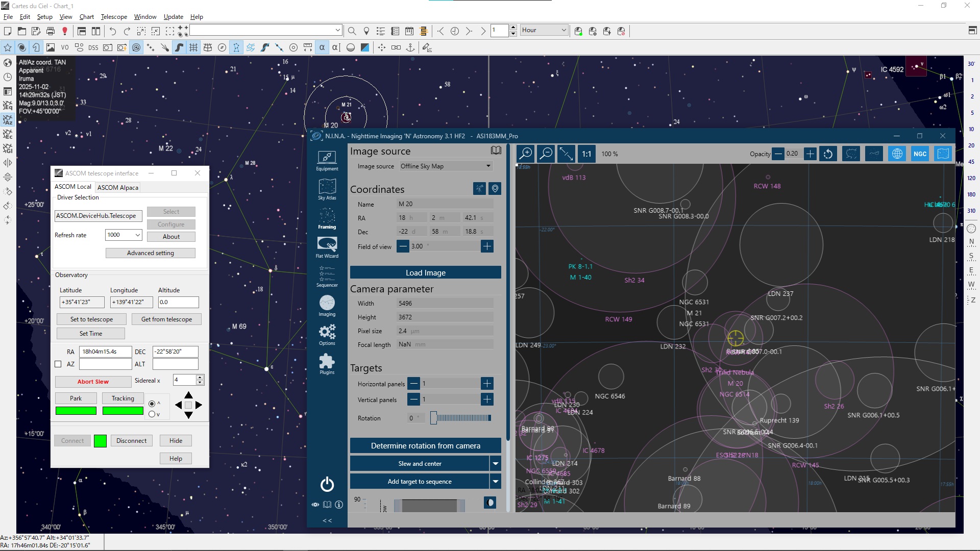Screen dimensions: 980x551
Task: Open the Cartes du Ciel search combo box dropdown
Action: [x=337, y=30]
